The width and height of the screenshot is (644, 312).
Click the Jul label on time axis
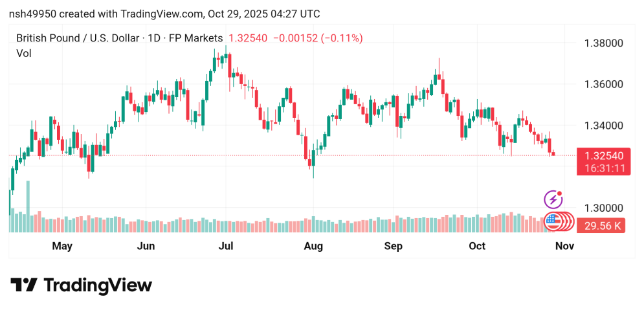point(225,246)
